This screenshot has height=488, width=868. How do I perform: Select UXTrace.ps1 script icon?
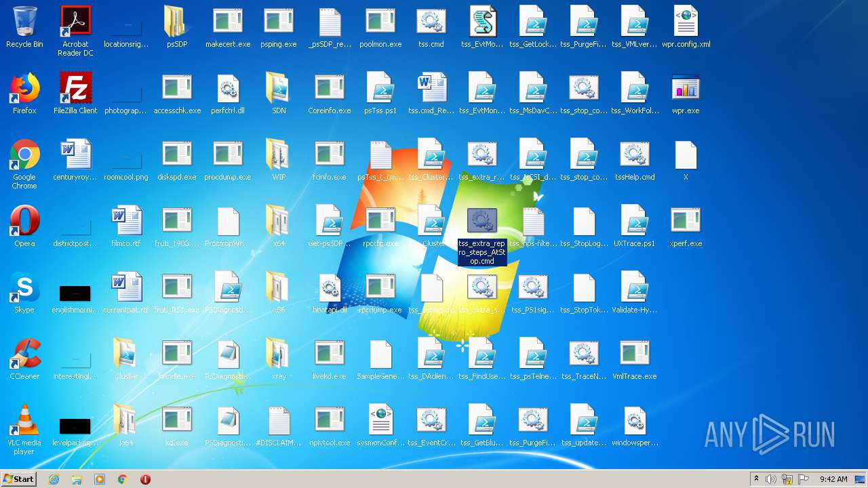point(635,222)
